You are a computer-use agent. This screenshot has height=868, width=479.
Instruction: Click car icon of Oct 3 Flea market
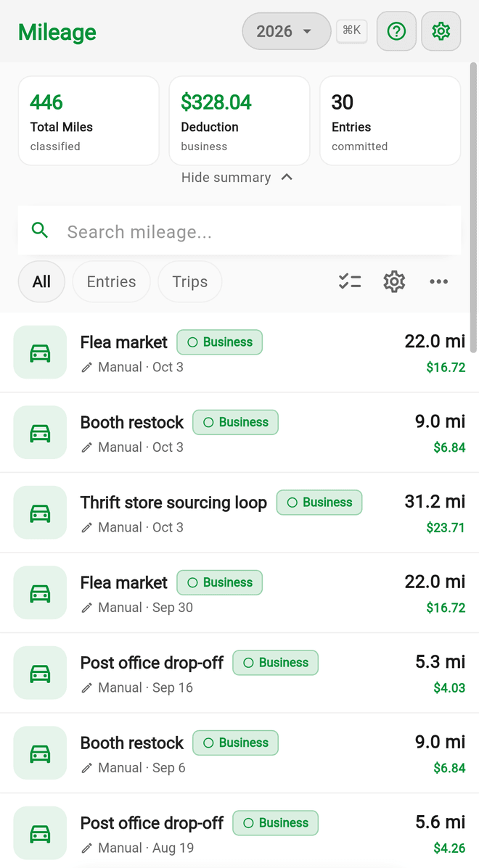click(x=40, y=352)
